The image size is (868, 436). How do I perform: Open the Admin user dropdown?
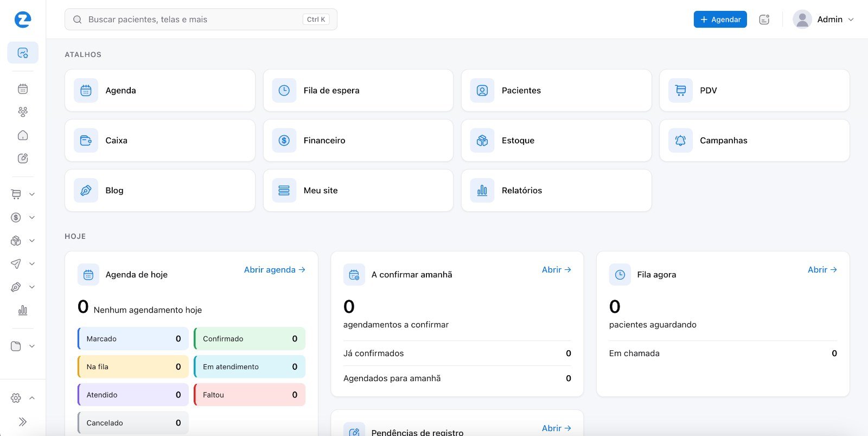824,20
